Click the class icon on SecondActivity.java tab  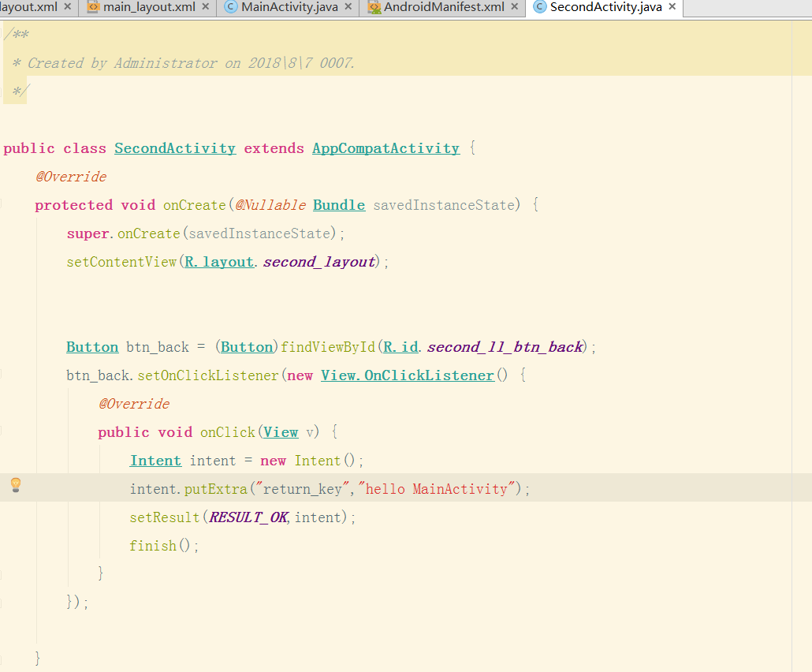[539, 7]
